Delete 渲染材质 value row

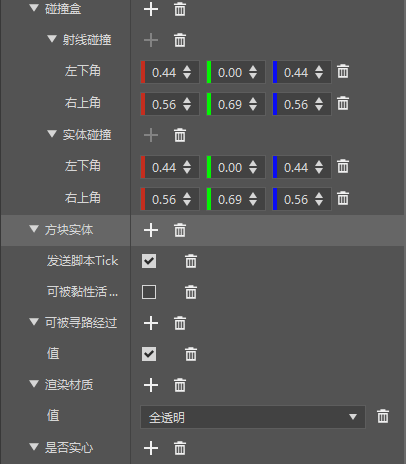(x=383, y=416)
